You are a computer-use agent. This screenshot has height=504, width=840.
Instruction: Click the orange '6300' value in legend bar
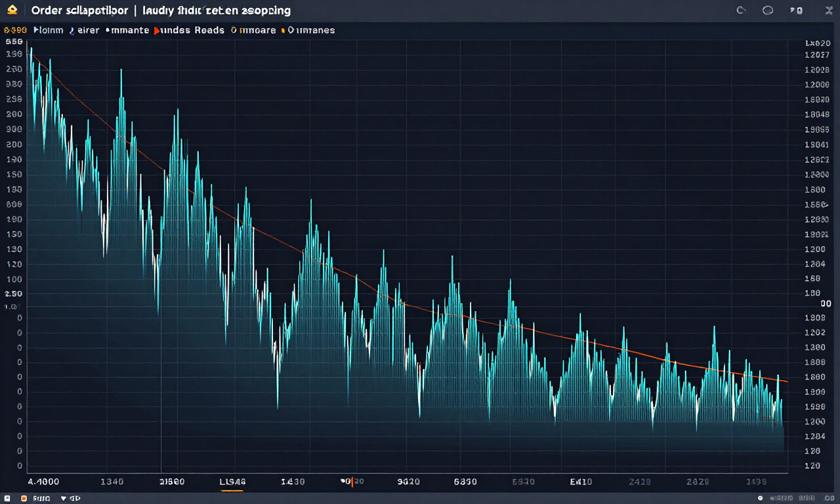click(15, 30)
